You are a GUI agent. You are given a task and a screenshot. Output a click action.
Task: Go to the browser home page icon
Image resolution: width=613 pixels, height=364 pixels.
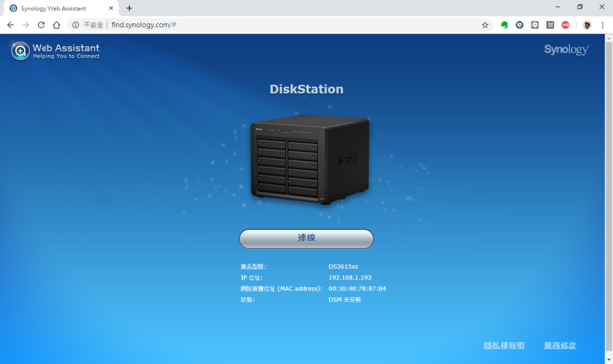[x=56, y=25]
